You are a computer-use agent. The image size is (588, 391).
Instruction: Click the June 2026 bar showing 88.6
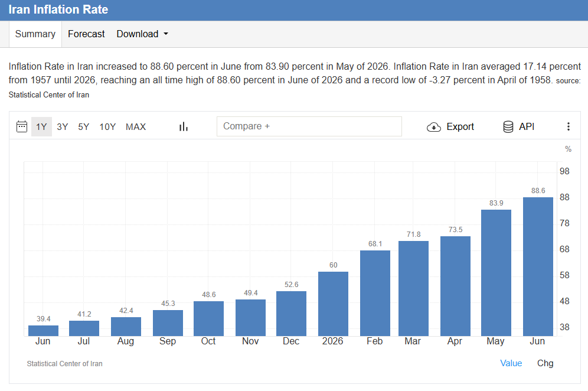pyautogui.click(x=538, y=266)
